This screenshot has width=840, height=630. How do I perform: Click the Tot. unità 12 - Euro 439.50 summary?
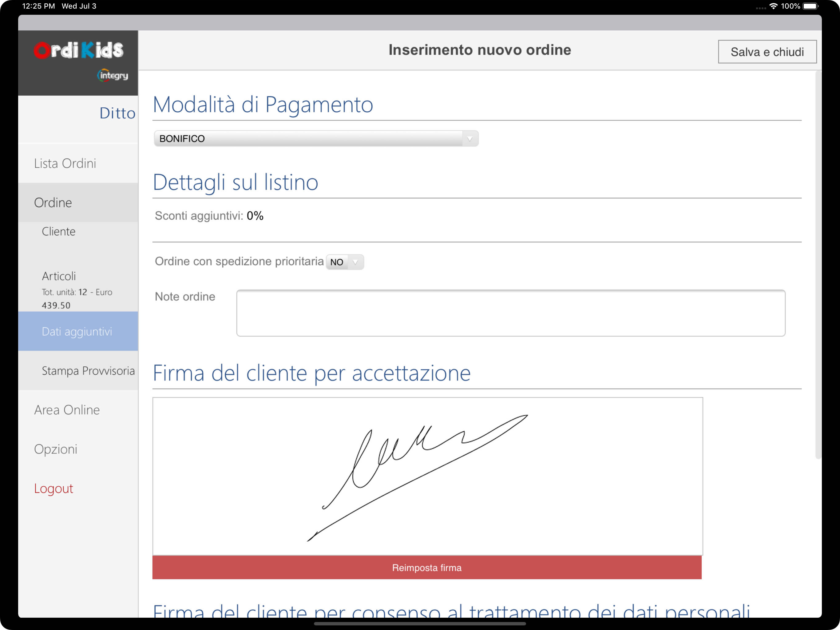[77, 299]
